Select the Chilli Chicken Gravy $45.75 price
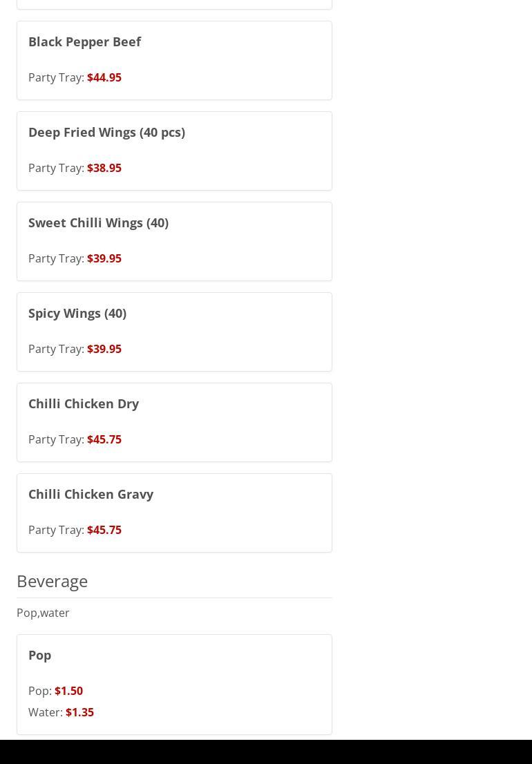Viewport: 532px width, 764px height. [104, 530]
